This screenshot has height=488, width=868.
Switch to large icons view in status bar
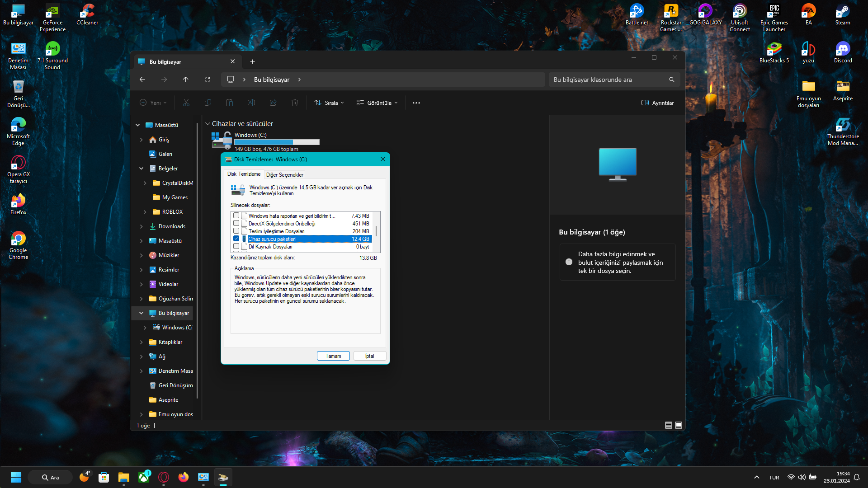[678, 425]
